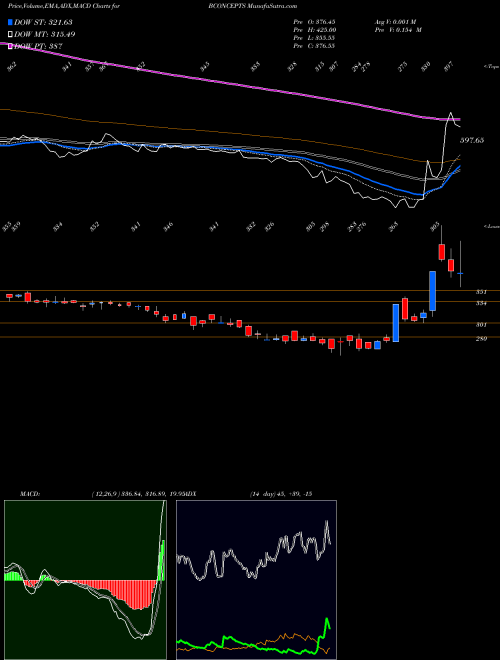Screen dimensions: 500x660
Task: Click the MACD '(12,26,9)' parameters text
Action: tap(105, 494)
